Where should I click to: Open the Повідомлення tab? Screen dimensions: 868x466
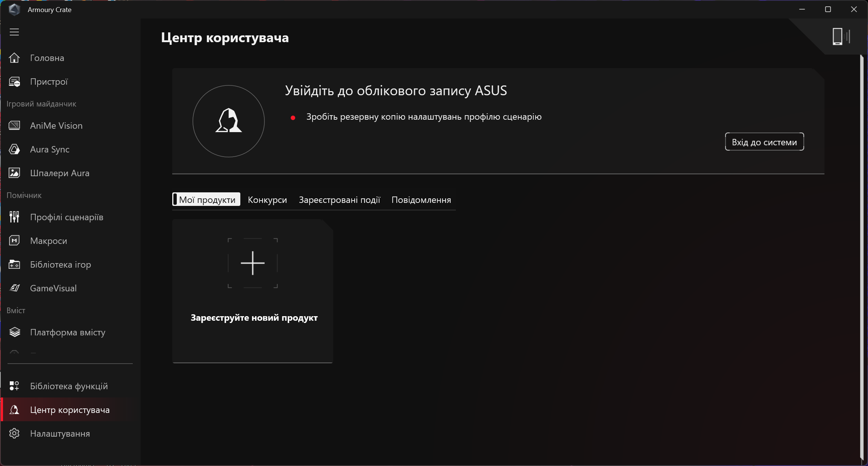[x=421, y=200]
